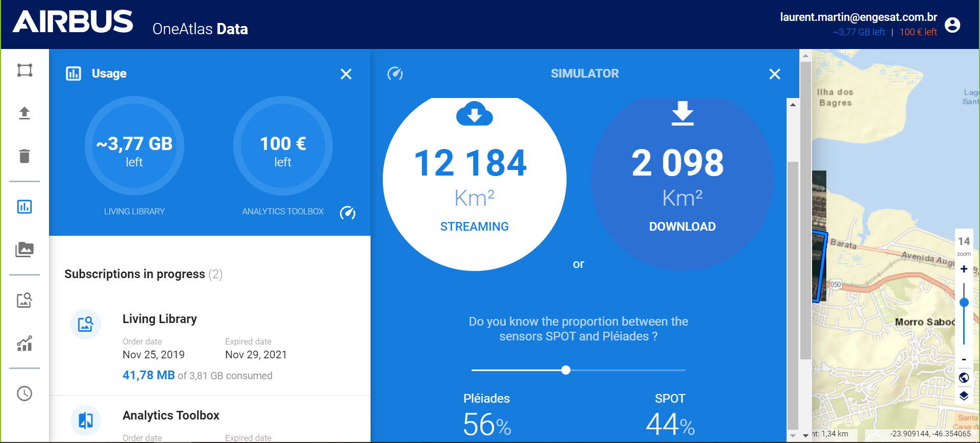Zoom in the map with plus button
This screenshot has width=980, height=443.
964,269
